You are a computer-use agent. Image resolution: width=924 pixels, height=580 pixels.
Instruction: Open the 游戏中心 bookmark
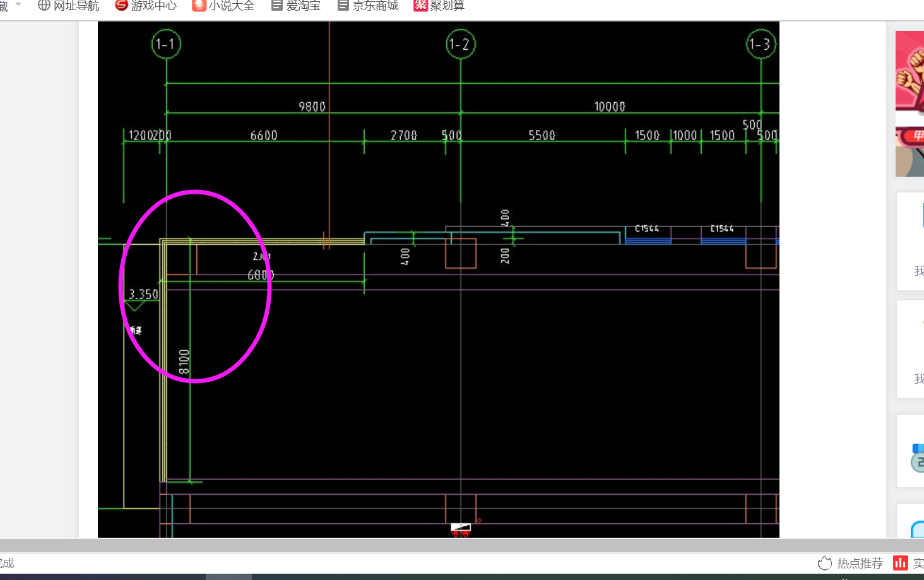(x=146, y=6)
